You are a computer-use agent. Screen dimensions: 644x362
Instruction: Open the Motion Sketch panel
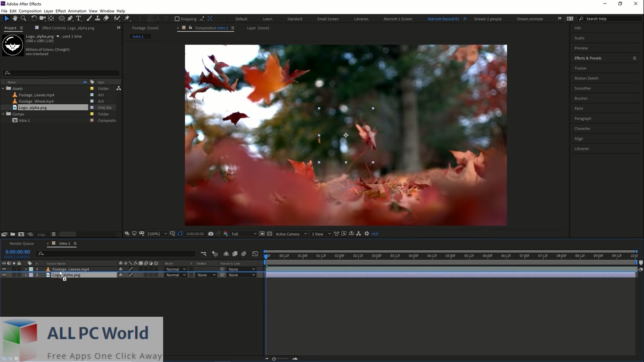[586, 78]
